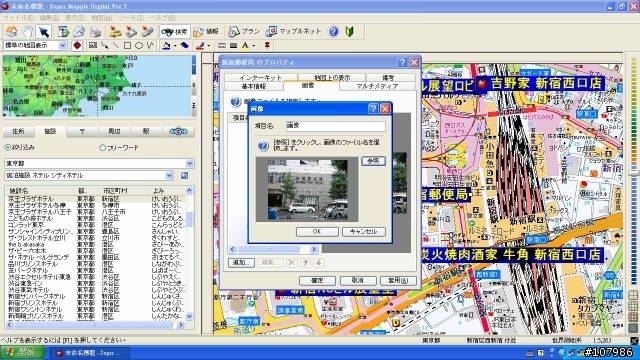The height and width of the screenshot is (360, 640).
Task: Open the インターネット tab in properties dialog
Action: pyautogui.click(x=260, y=77)
